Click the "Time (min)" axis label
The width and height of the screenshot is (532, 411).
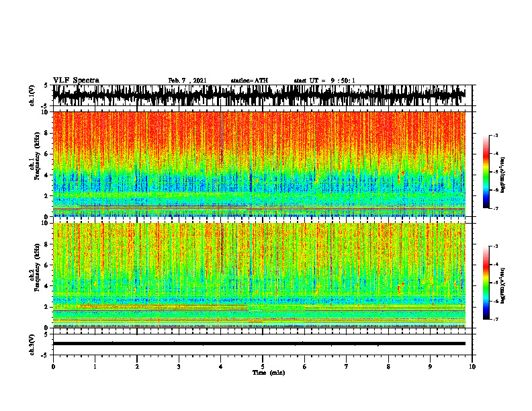click(x=269, y=373)
